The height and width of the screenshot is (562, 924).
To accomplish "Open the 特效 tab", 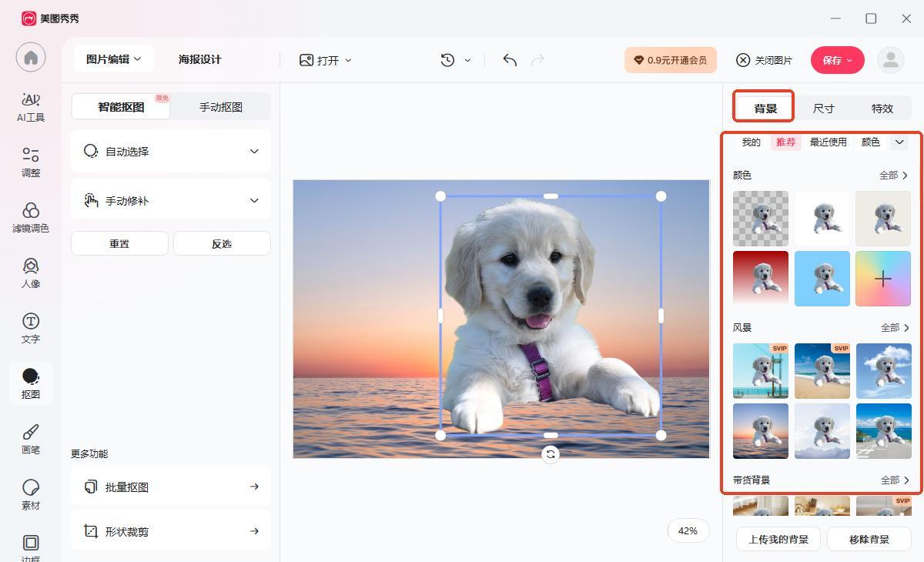I will 882,109.
